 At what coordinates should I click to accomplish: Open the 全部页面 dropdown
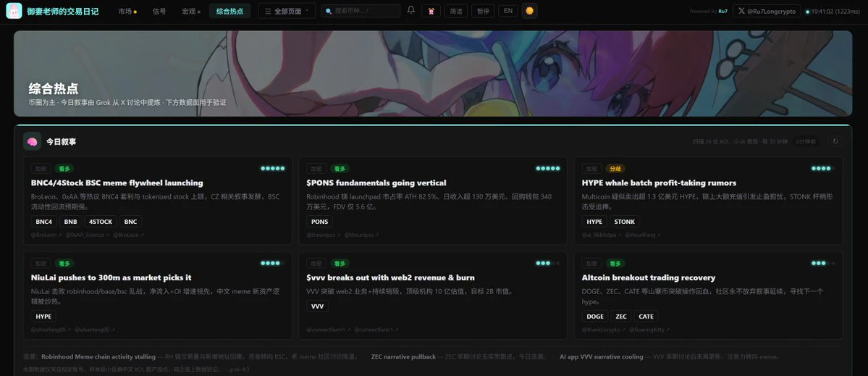tap(287, 11)
